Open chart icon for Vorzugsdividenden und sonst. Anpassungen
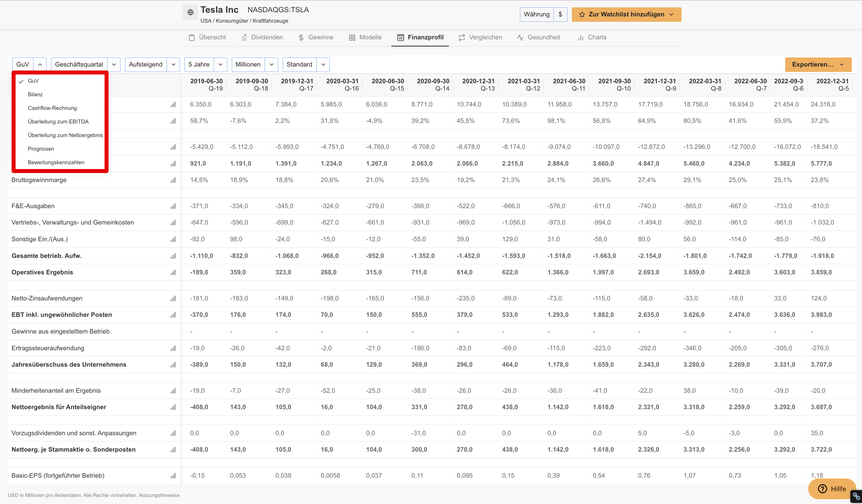 pos(173,433)
